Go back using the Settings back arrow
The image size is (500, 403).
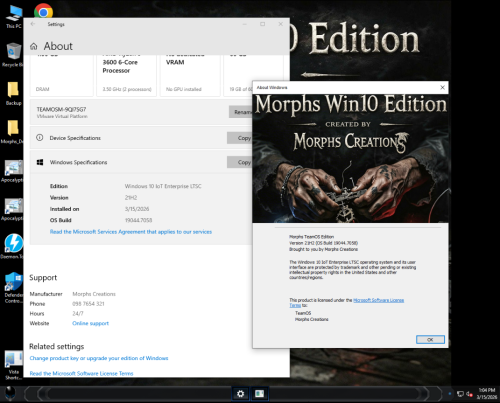tap(33, 24)
